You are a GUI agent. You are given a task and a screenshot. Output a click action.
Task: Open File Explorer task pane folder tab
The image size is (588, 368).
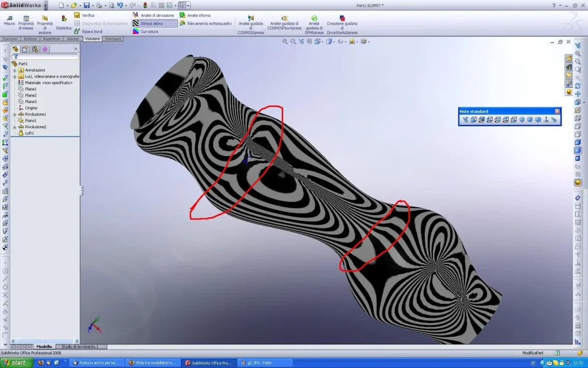coord(569,75)
